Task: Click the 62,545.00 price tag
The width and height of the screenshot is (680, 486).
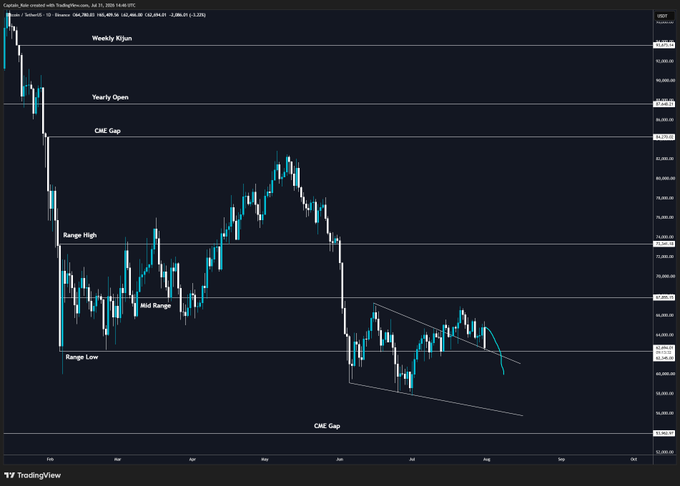Action: [664, 358]
